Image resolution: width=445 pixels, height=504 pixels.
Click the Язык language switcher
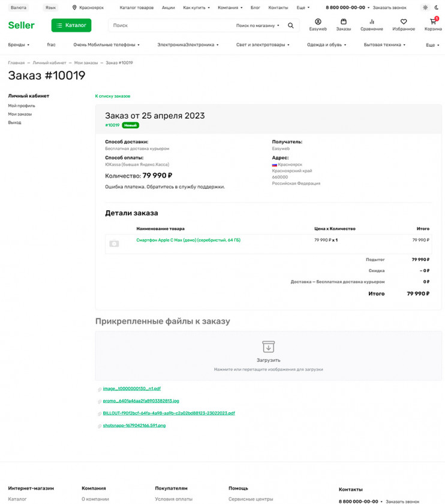50,7
